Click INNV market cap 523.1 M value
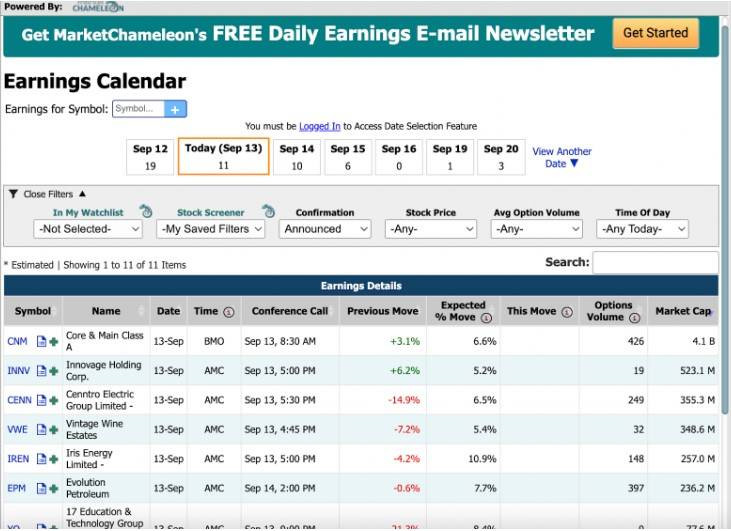The image size is (731, 531). [x=697, y=371]
